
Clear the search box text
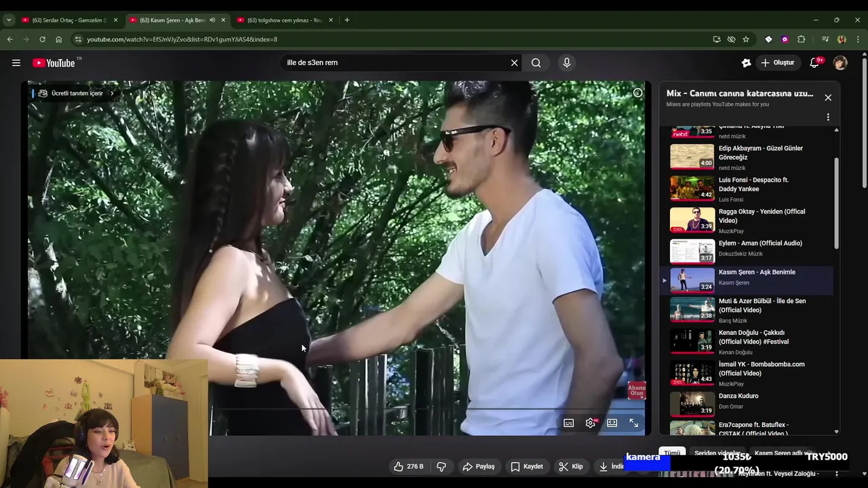[x=514, y=63]
